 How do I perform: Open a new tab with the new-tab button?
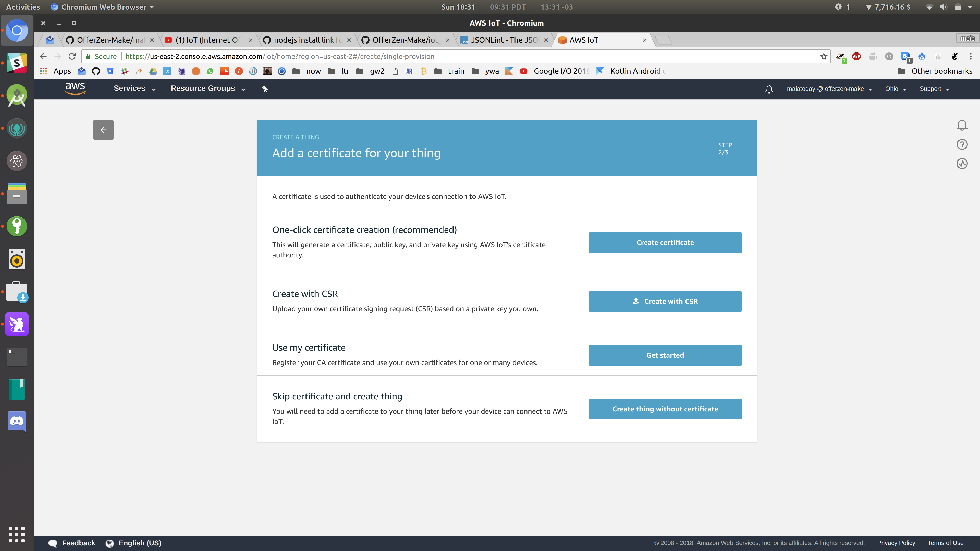664,40
